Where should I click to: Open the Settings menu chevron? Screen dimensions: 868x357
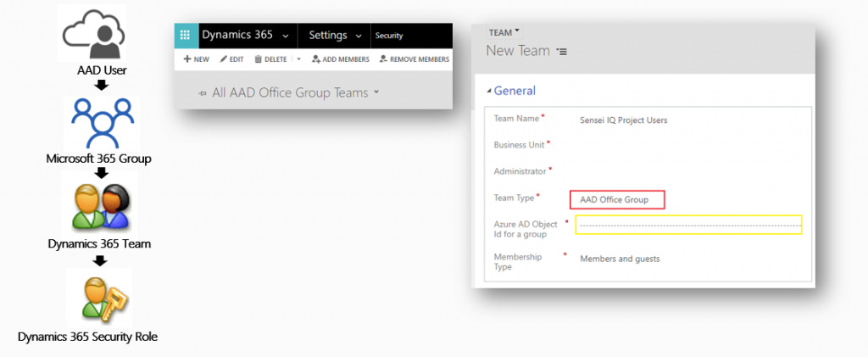point(359,36)
